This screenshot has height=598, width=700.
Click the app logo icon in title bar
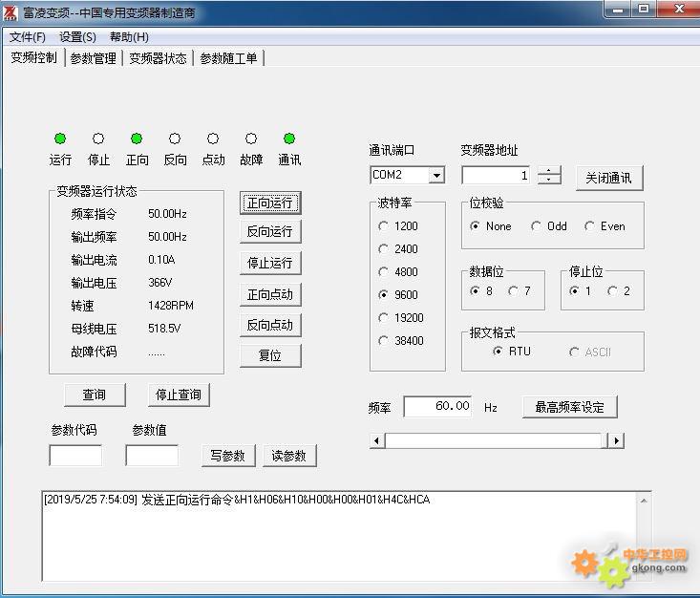(10, 12)
